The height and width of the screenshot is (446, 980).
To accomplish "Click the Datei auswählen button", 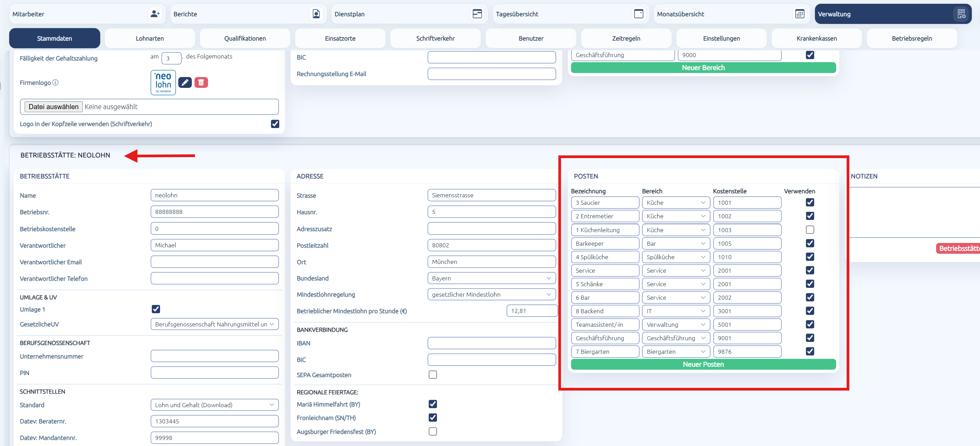I will (54, 106).
